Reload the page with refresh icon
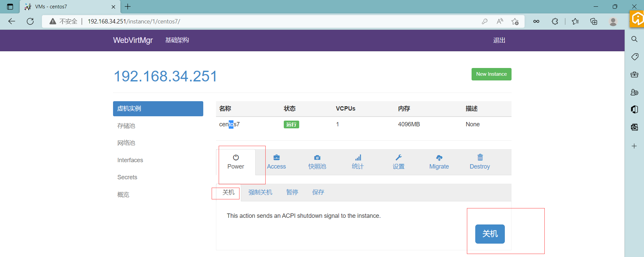644x257 pixels. 30,21
